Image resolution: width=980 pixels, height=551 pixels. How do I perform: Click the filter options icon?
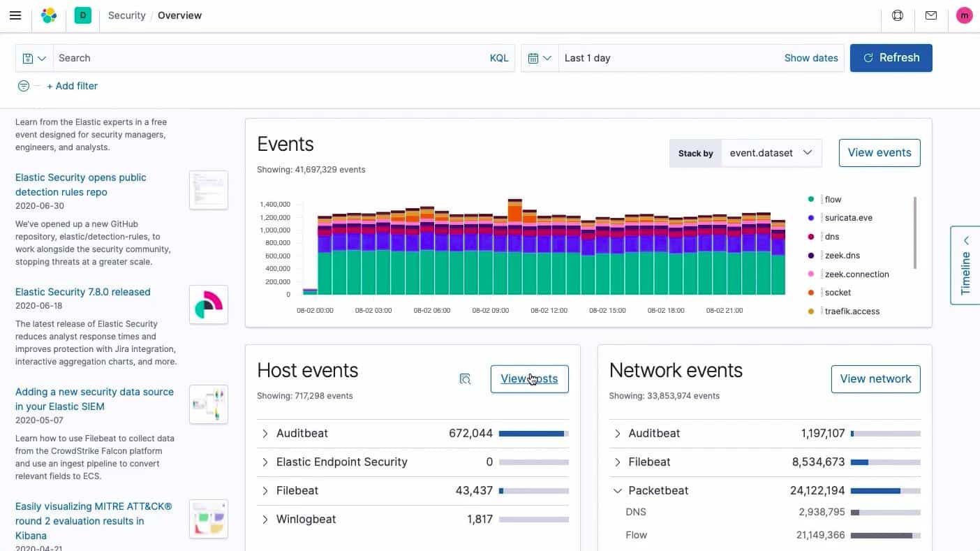24,86
